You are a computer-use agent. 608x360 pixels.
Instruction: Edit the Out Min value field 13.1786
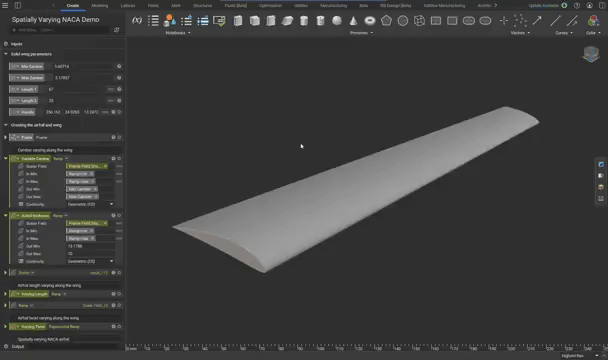[x=90, y=246]
